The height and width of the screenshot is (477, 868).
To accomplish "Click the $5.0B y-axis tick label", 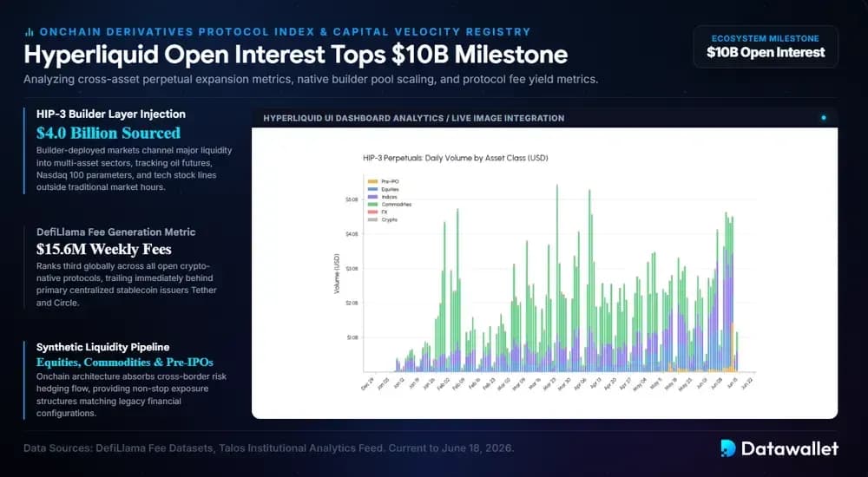I will click(x=352, y=199).
